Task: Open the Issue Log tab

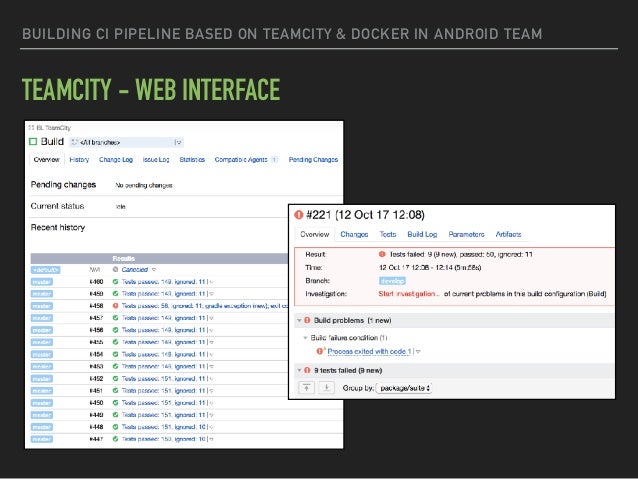Action: coord(156,160)
